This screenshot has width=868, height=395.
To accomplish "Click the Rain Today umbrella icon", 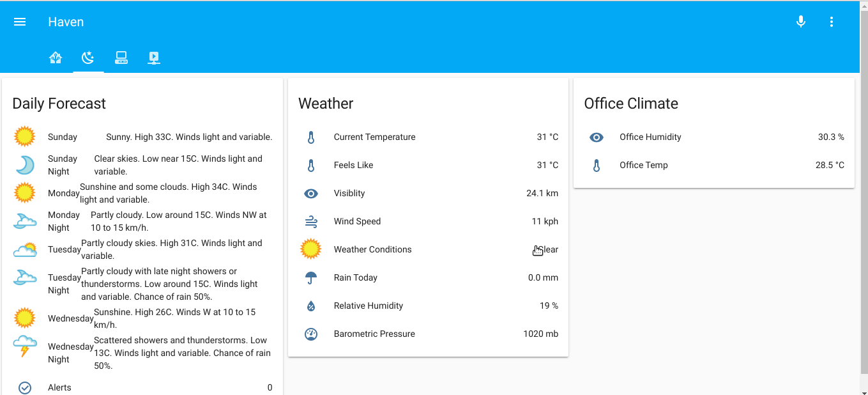I will [311, 277].
